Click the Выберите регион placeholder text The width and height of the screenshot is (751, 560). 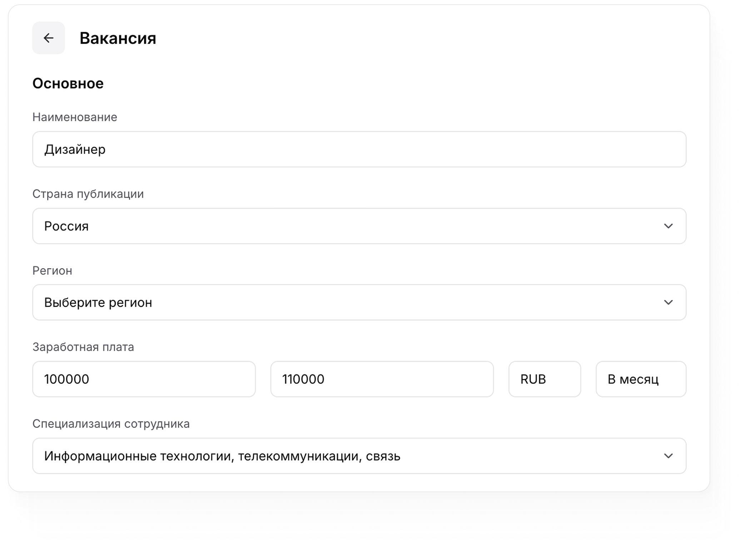tap(98, 302)
